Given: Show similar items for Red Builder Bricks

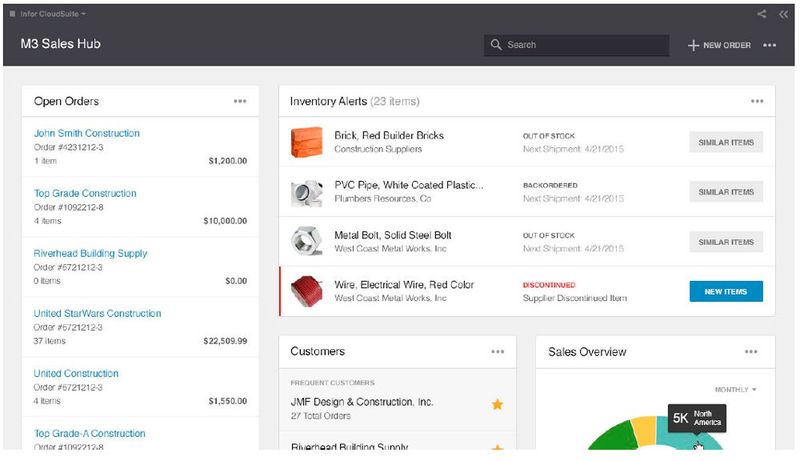Looking at the screenshot, I should pyautogui.click(x=726, y=142).
